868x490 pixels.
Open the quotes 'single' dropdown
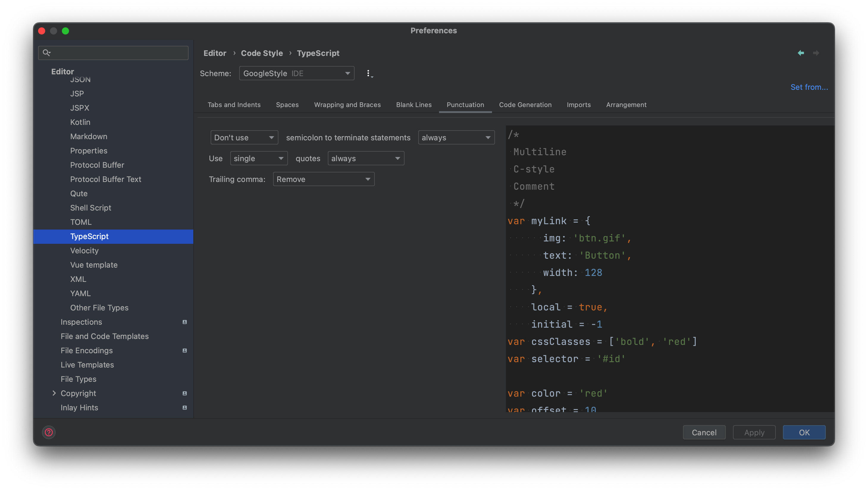pyautogui.click(x=258, y=158)
